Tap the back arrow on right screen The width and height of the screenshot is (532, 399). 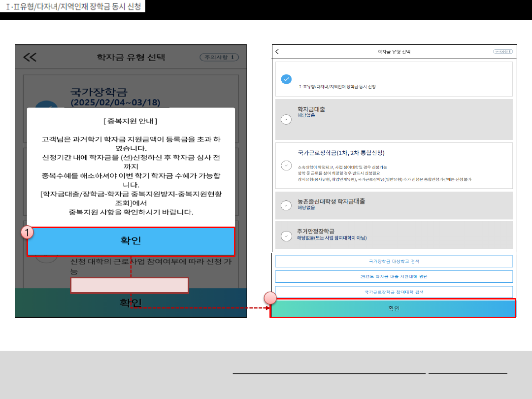(x=277, y=51)
